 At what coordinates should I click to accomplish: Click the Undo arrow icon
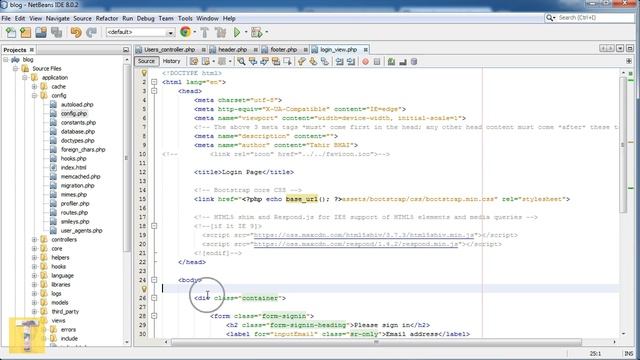coord(76,32)
